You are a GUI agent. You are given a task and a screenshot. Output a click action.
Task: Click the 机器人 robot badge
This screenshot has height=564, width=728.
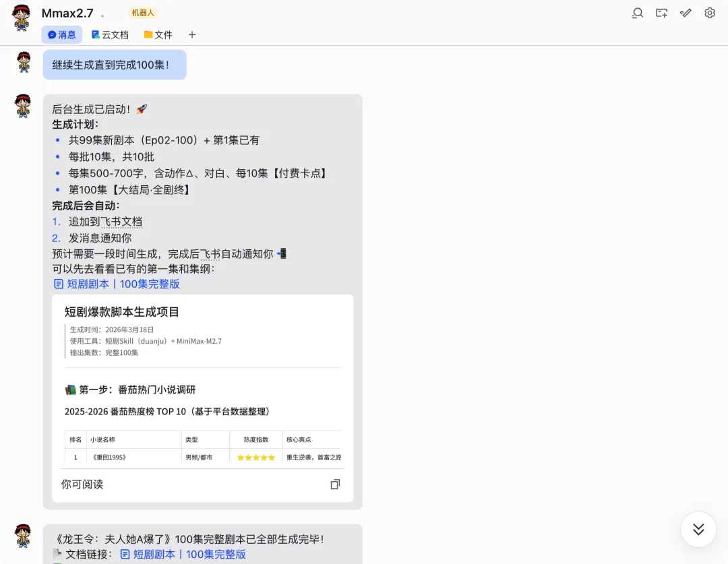tap(142, 12)
